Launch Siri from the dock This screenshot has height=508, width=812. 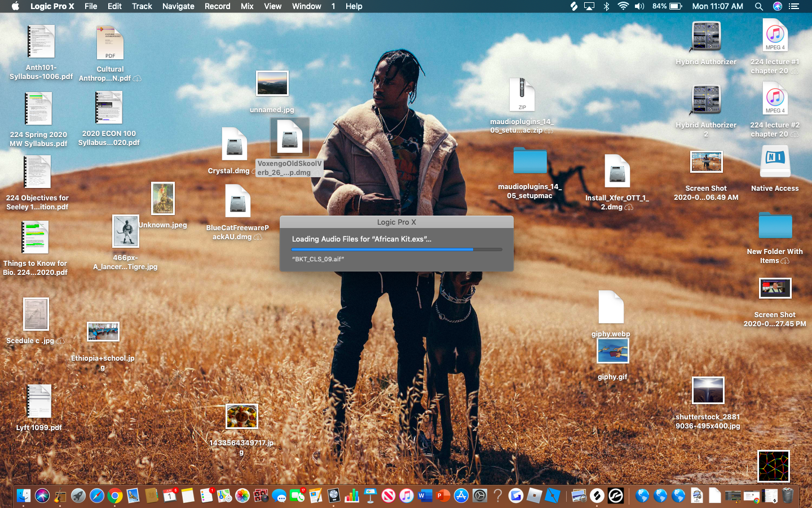[42, 496]
